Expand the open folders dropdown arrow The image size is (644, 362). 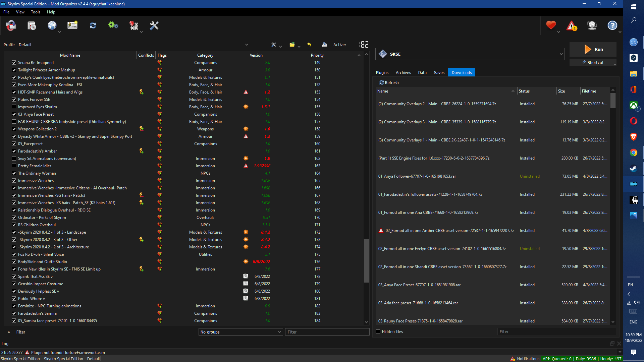pyautogui.click(x=299, y=46)
